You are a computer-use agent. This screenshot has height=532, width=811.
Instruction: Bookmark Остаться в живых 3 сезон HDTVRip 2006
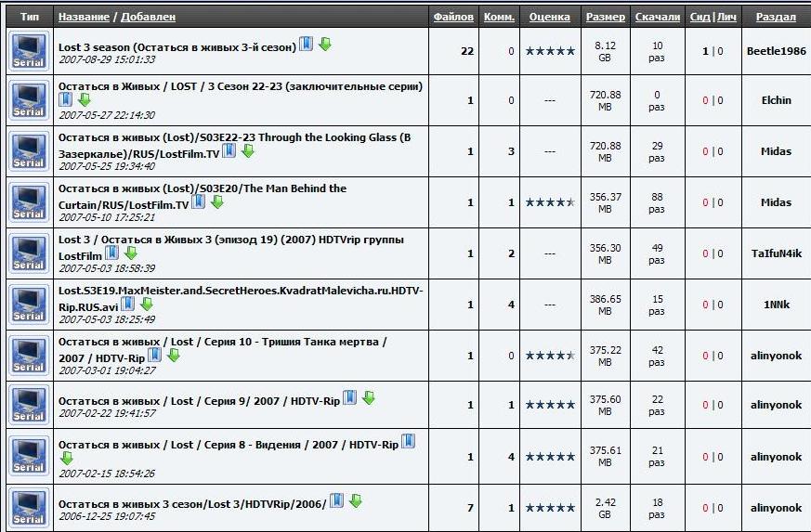pos(336,500)
